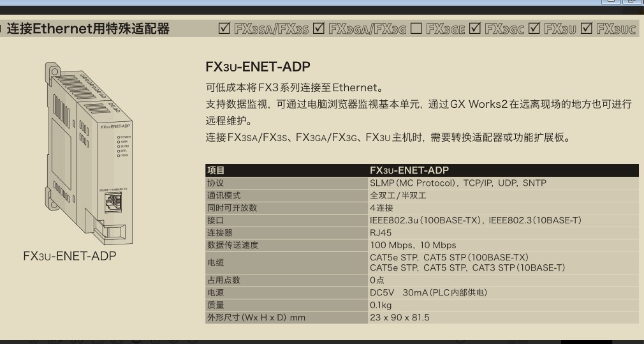The width and height of the screenshot is (644, 344).
Task: Click the FX3GA/FX3G checkbox
Action: [319, 28]
